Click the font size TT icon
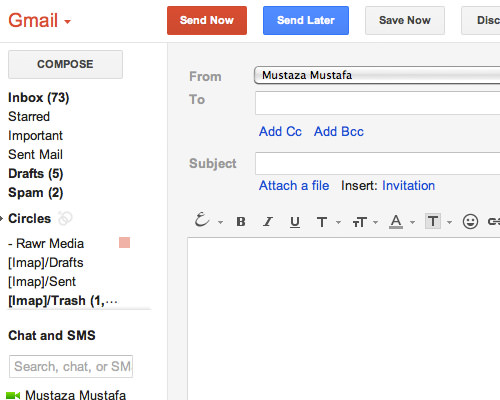Viewport: 500px width, 400px height. click(360, 222)
